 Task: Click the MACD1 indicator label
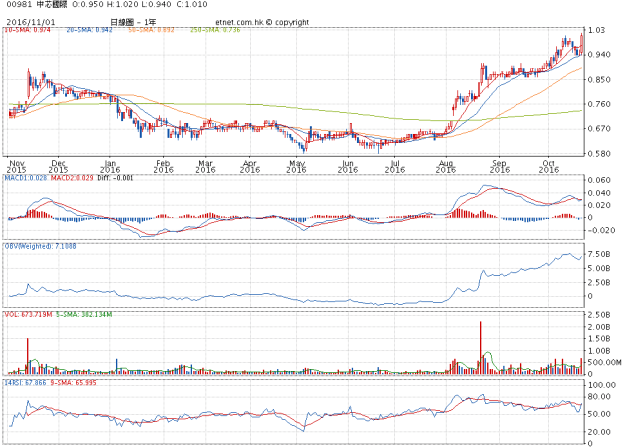[27, 177]
